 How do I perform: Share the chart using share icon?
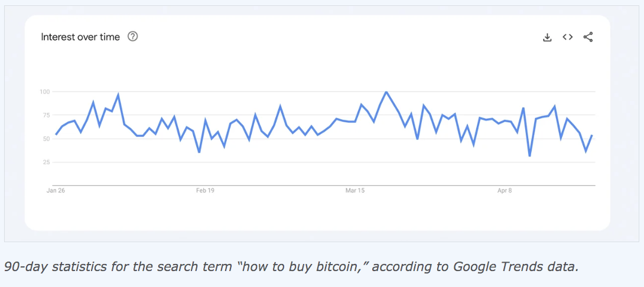(x=588, y=37)
